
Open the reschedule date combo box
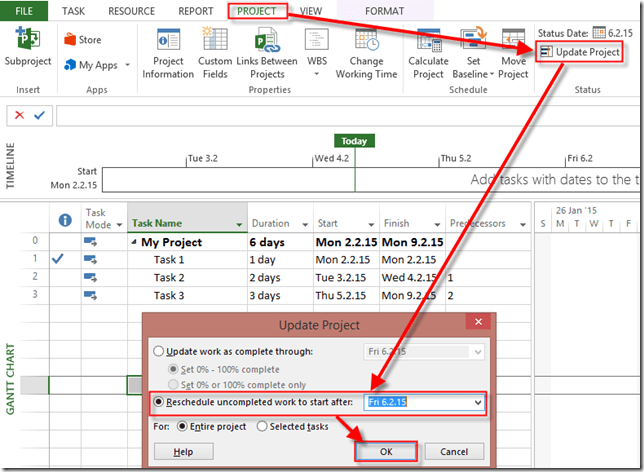tap(477, 402)
